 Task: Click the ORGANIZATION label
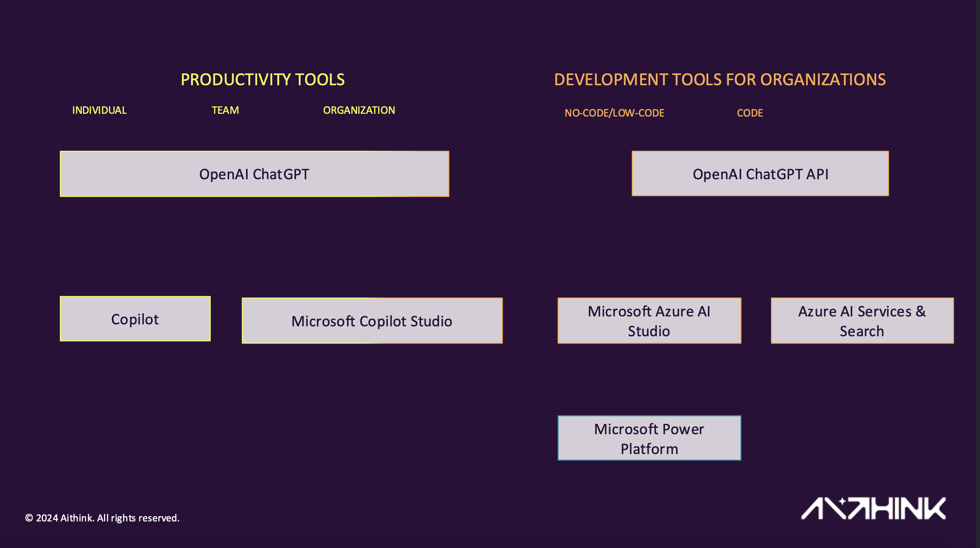pos(359,110)
